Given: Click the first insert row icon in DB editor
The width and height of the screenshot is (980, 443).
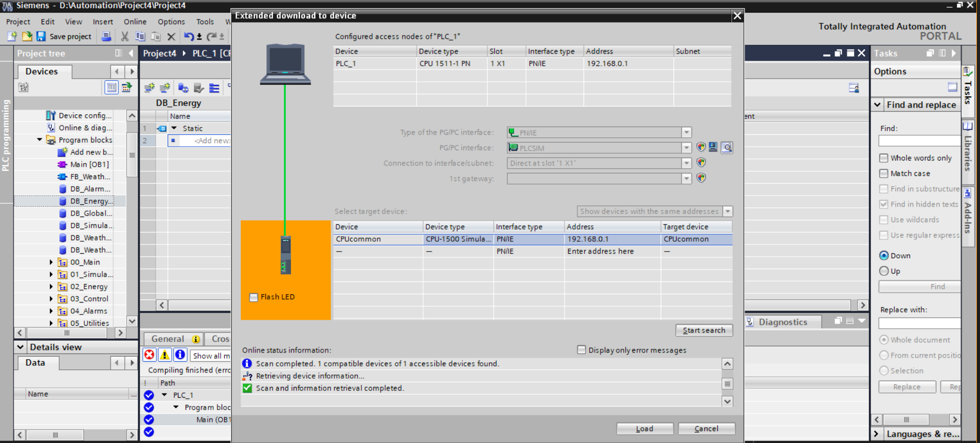Looking at the screenshot, I should (x=149, y=88).
